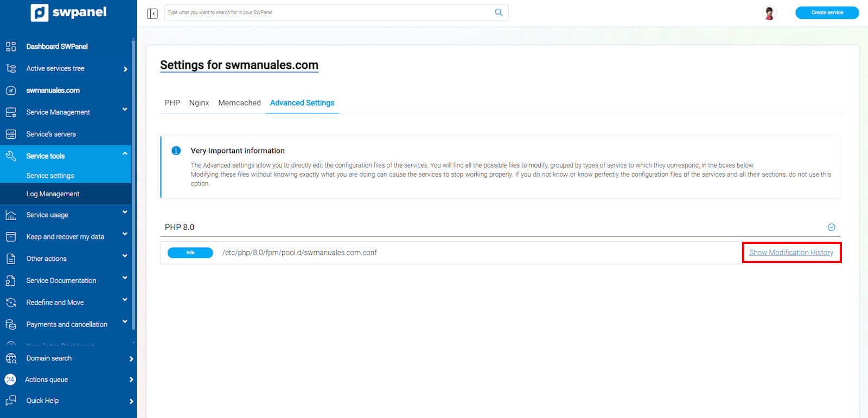868x418 pixels.
Task: Expand the Service usage menu
Action: pos(125,213)
